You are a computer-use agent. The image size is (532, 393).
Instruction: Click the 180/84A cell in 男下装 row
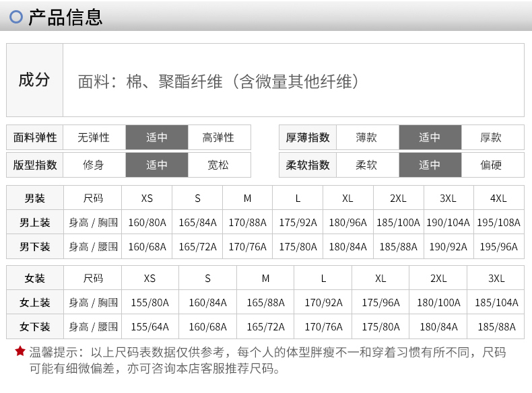(x=347, y=246)
